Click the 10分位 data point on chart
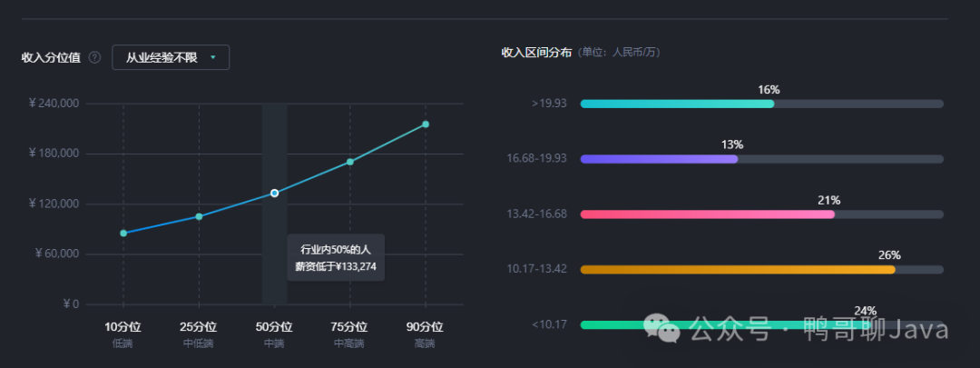 coord(123,234)
